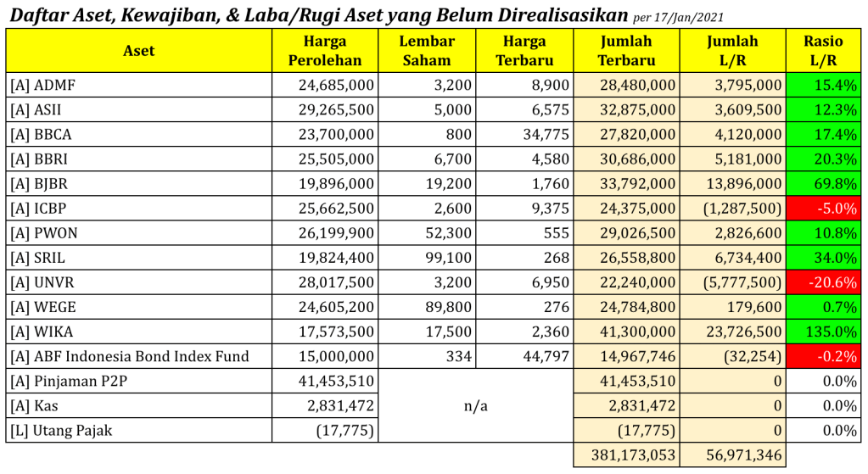868x474 pixels.
Task: Select the red -5.0% ICBP ratio cell
Action: 823,208
